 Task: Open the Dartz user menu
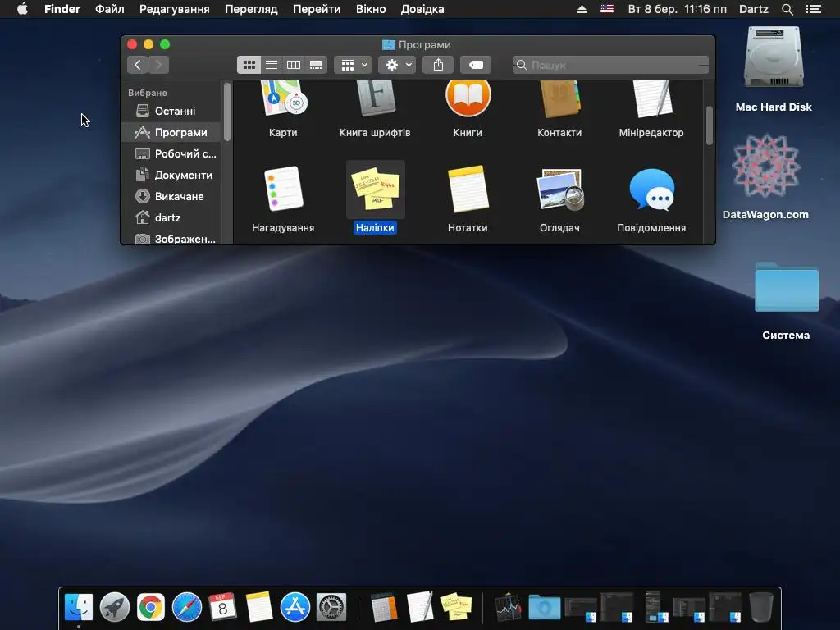pyautogui.click(x=753, y=9)
